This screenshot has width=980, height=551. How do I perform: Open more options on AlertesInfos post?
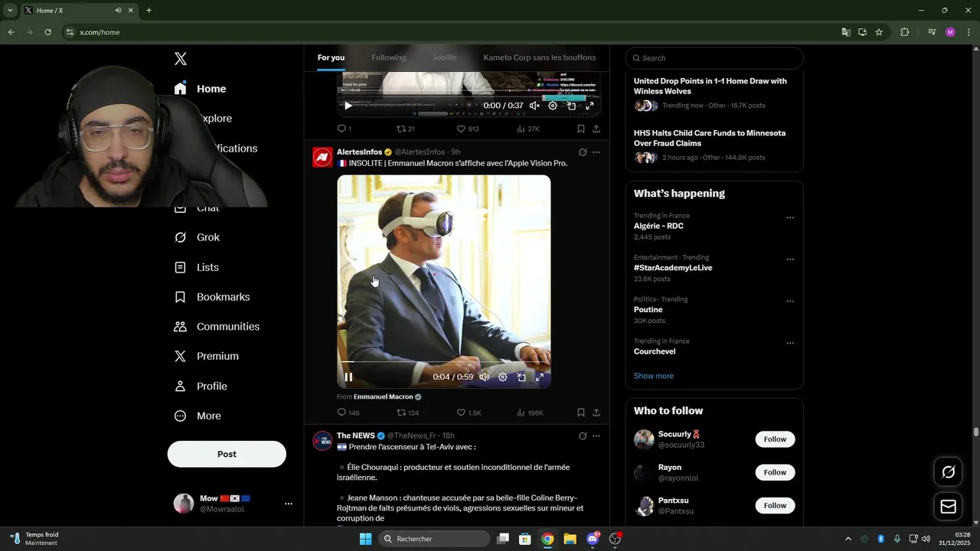click(596, 152)
